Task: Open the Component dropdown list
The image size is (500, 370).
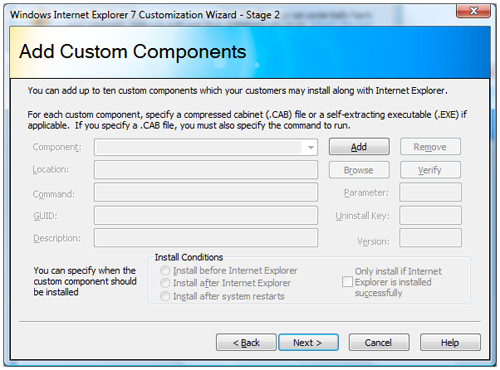Action: (206, 147)
